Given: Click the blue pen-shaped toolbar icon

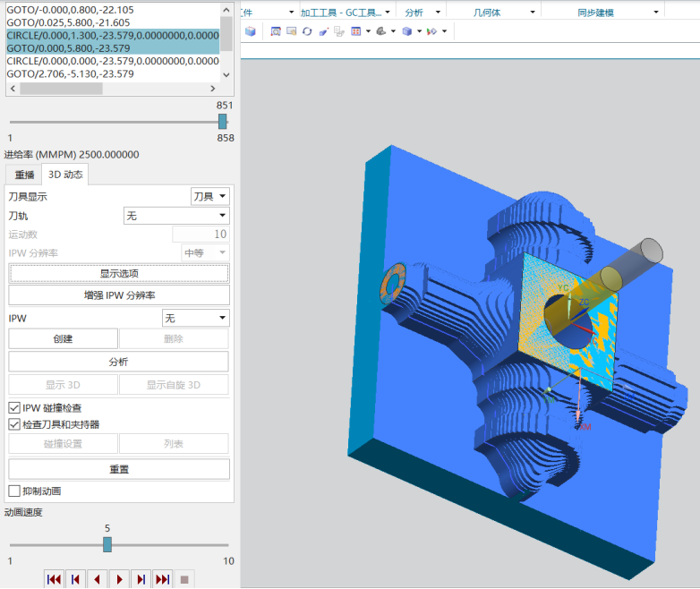Looking at the screenshot, I should tap(324, 31).
